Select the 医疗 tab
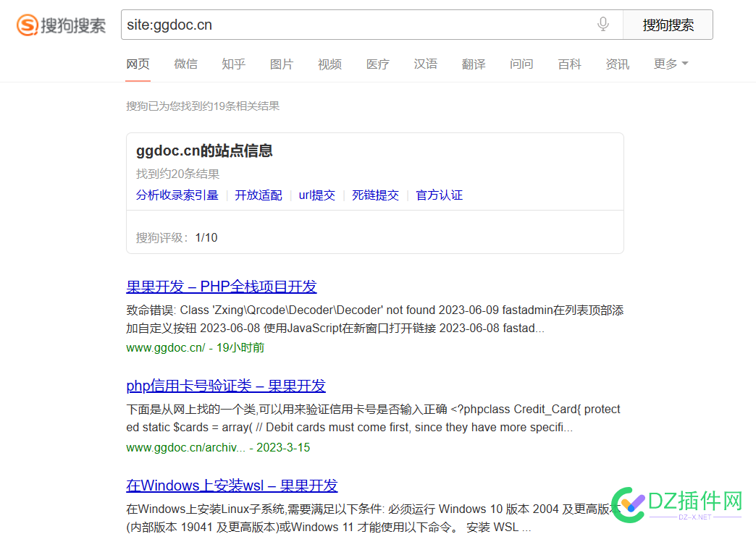The height and width of the screenshot is (534, 756). [377, 64]
